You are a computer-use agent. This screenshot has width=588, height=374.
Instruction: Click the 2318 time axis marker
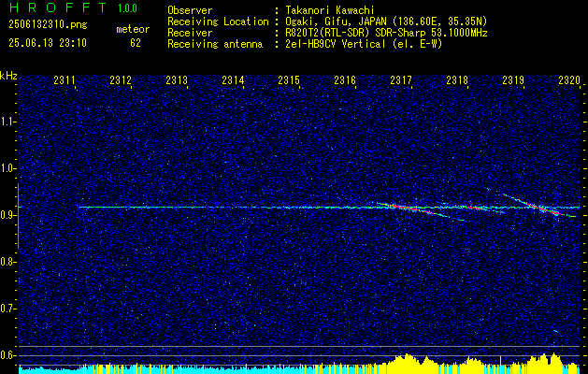click(457, 79)
